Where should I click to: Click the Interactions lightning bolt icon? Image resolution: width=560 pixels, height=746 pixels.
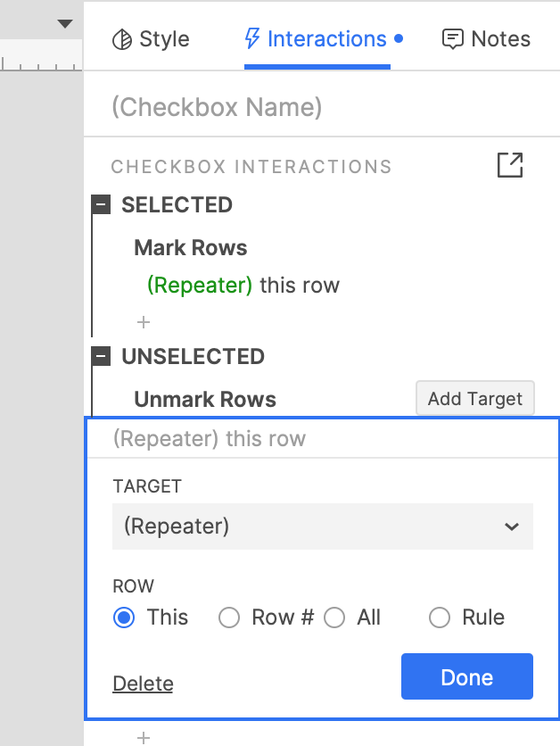point(253,38)
